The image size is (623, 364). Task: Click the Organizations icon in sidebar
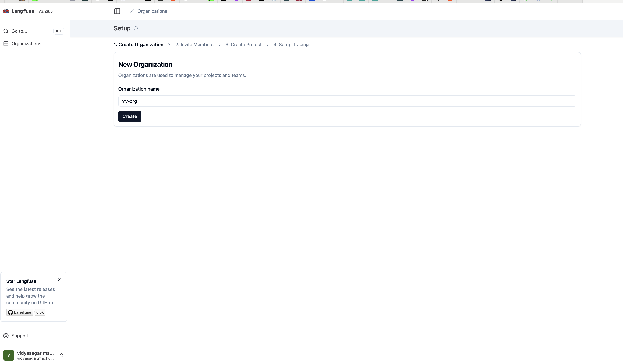[x=6, y=43]
